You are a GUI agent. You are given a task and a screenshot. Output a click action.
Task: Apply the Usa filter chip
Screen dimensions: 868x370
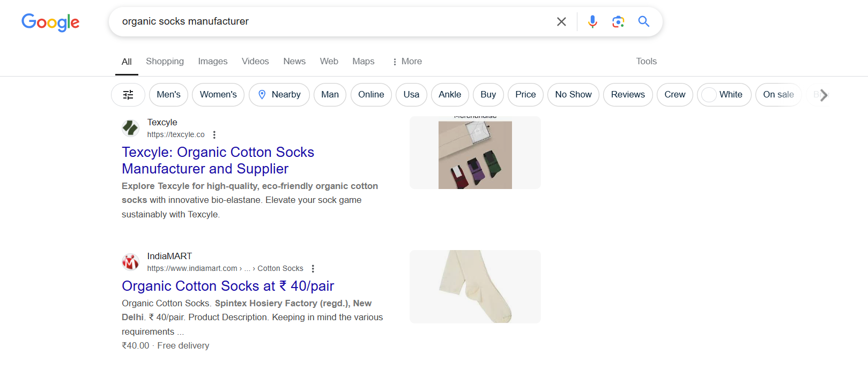(x=411, y=95)
